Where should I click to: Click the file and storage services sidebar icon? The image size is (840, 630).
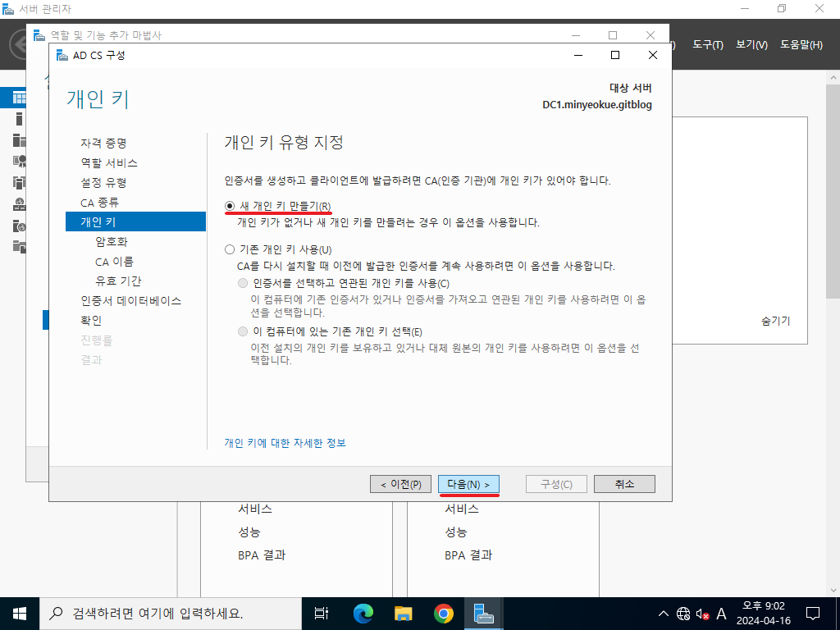pyautogui.click(x=20, y=246)
